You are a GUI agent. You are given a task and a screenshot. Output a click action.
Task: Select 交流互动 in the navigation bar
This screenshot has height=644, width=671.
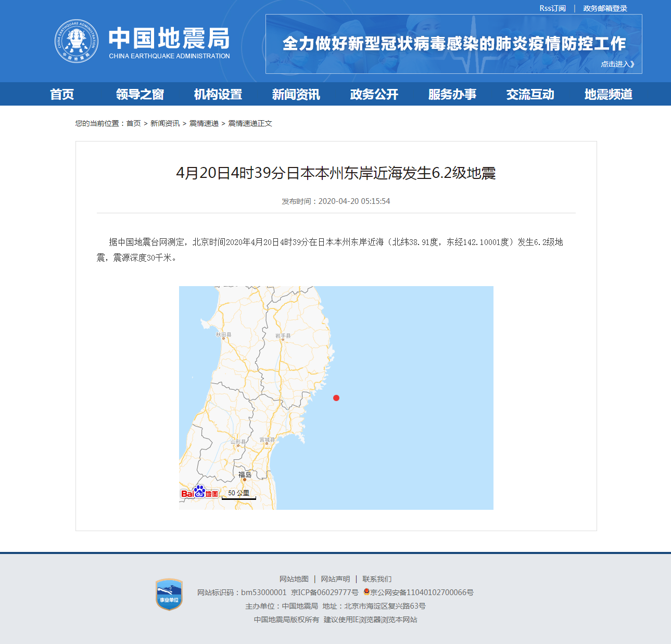(529, 94)
